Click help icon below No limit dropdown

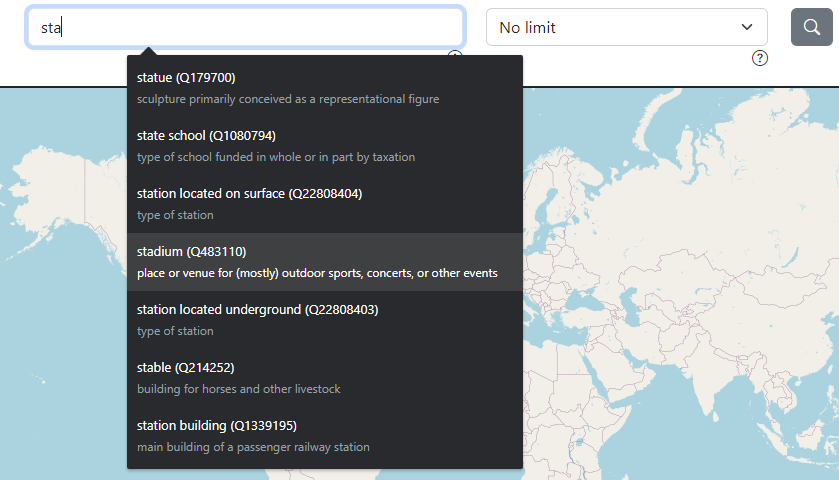(760, 58)
